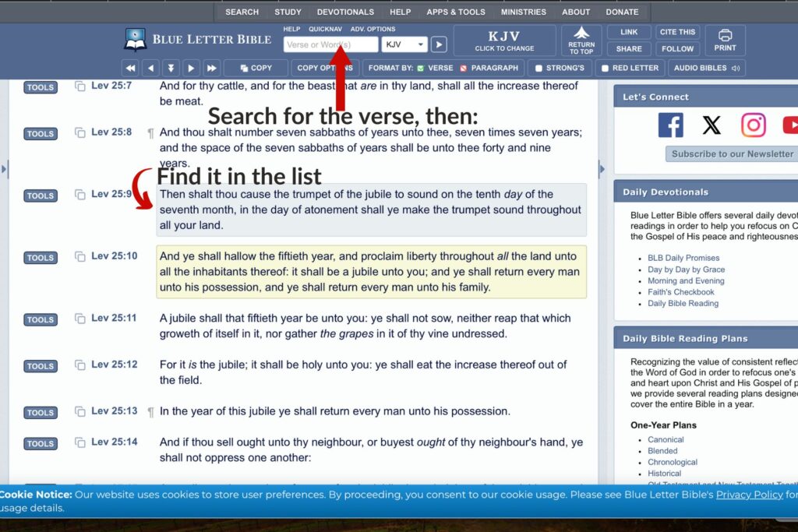Go to previous chapter using rewind icon
Image resolution: width=798 pixels, height=532 pixels.
[131, 68]
